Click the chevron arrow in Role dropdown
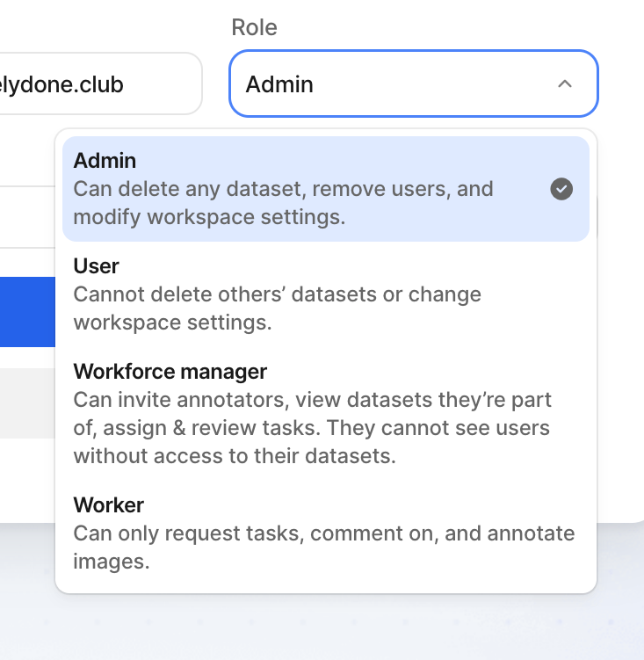 click(x=565, y=84)
